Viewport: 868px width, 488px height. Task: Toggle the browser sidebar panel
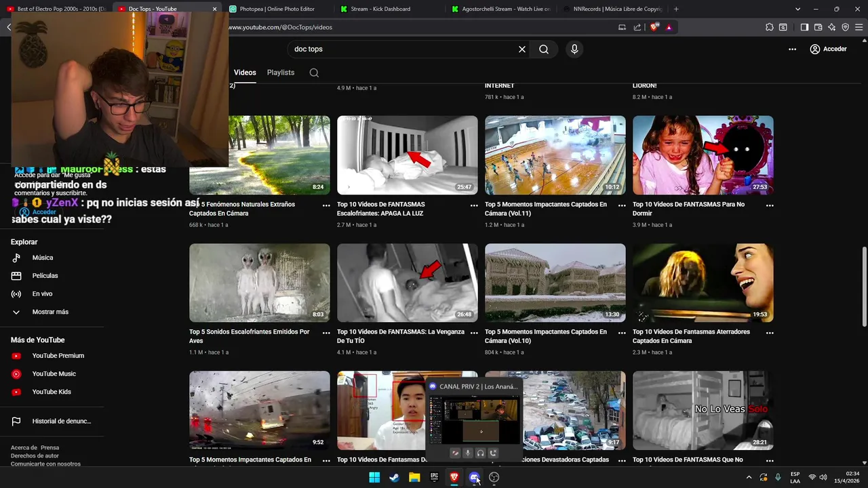coord(804,27)
